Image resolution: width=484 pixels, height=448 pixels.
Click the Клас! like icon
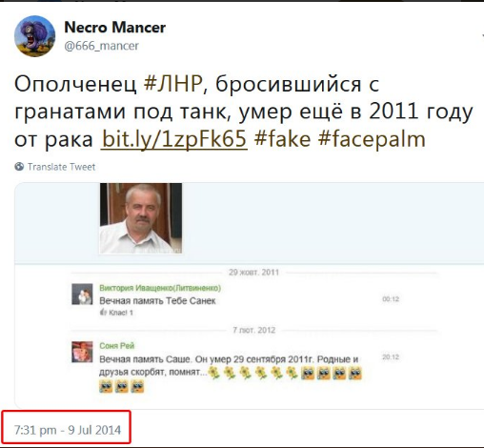[x=103, y=313]
